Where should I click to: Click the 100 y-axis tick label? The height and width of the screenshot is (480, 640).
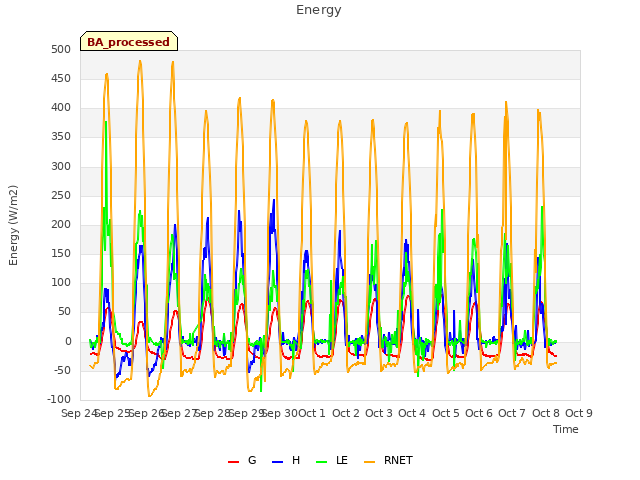[x=61, y=282]
